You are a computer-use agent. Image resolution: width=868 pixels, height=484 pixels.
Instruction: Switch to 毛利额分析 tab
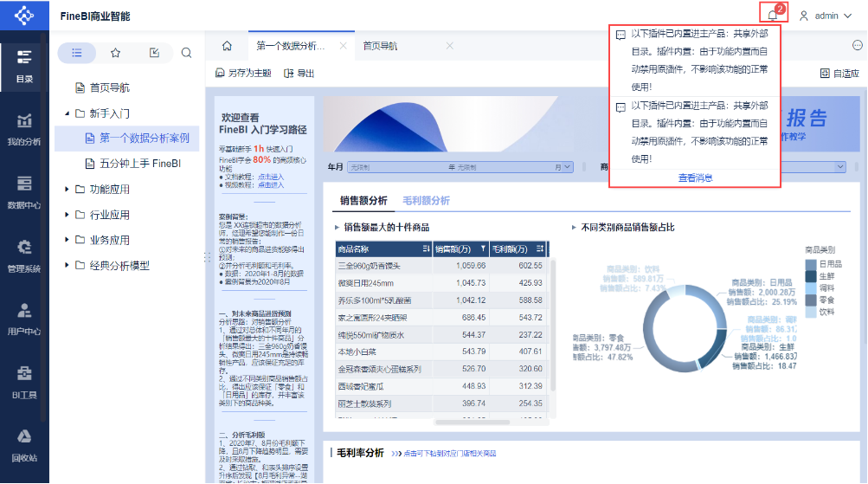click(x=426, y=201)
